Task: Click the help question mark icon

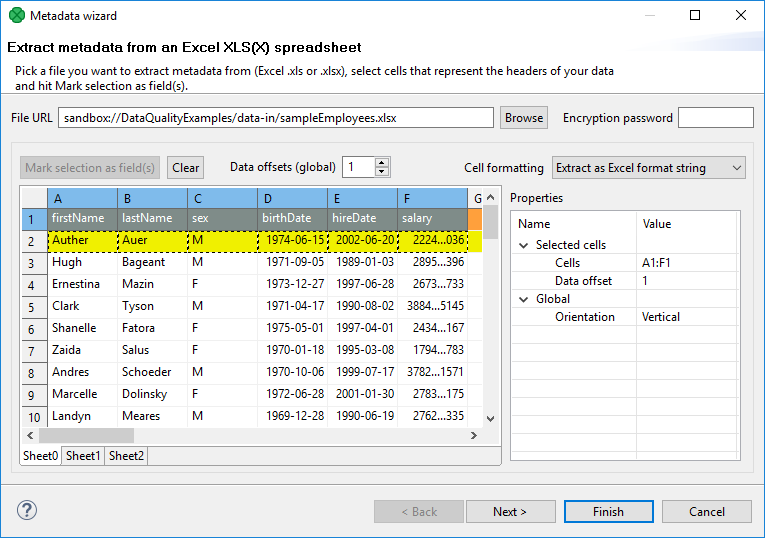Action: [x=27, y=510]
